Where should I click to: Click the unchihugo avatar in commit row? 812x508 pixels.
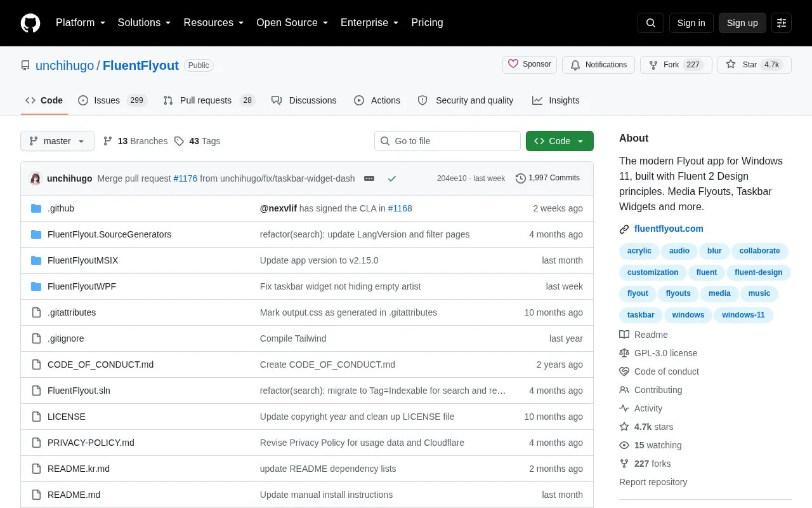coord(36,178)
